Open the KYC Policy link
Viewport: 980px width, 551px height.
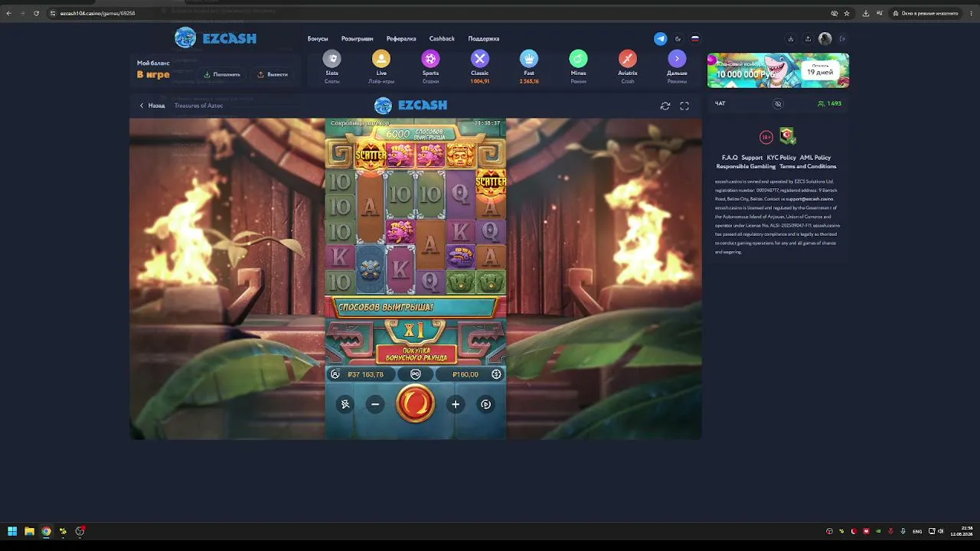coord(782,158)
